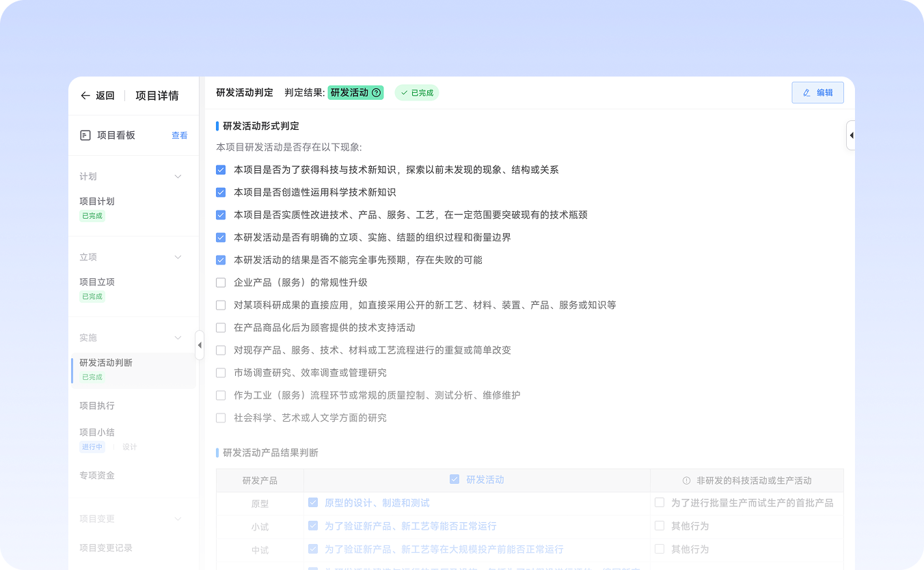
Task: Open 项目执行 in the sidebar
Action: pyautogui.click(x=97, y=406)
